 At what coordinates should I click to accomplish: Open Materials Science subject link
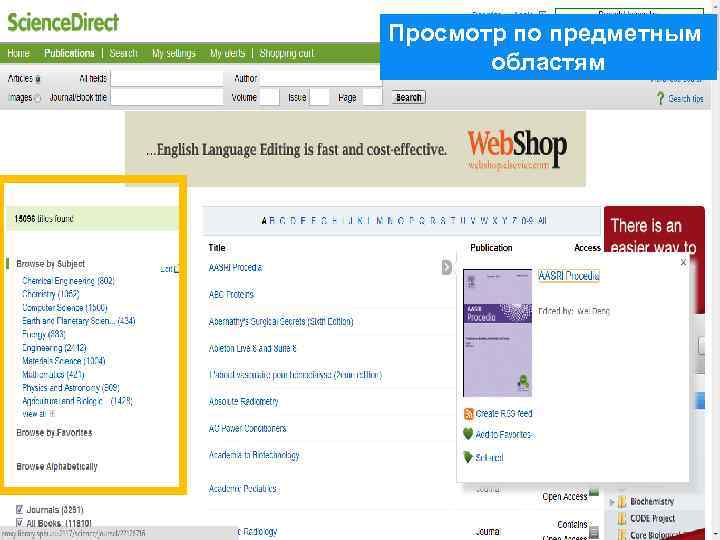coord(64,361)
